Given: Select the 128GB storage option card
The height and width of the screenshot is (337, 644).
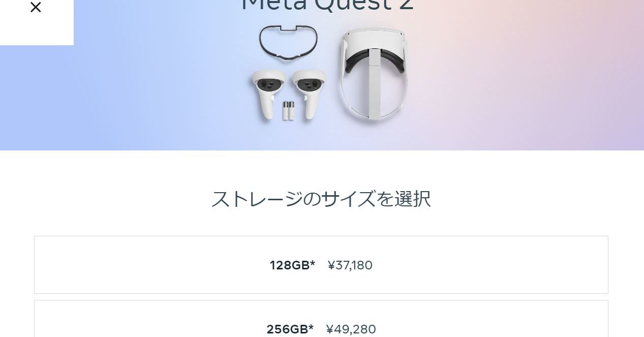Looking at the screenshot, I should coord(321,265).
